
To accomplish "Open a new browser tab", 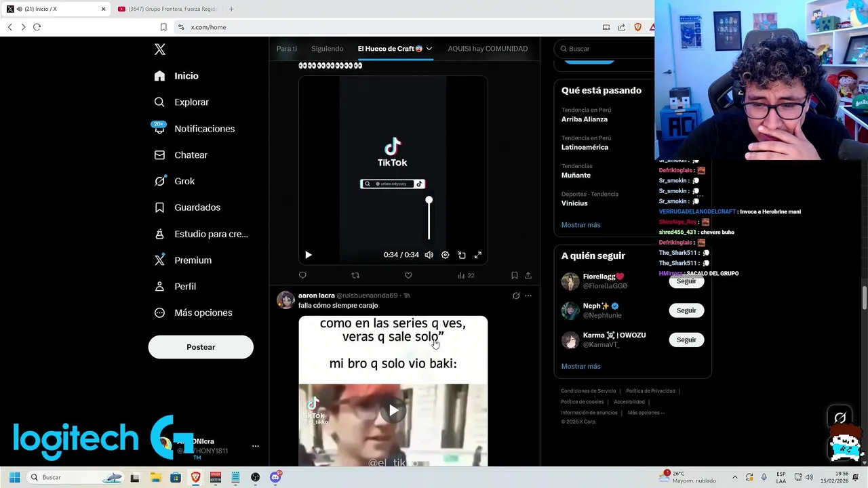I will click(x=231, y=9).
